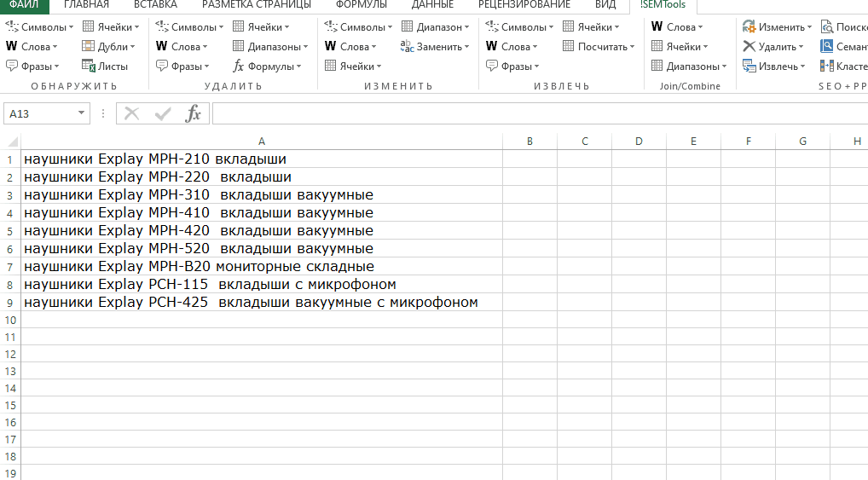
Task: Open Символы in the ИЗВЛЕЧЬ group
Action: coord(519,26)
